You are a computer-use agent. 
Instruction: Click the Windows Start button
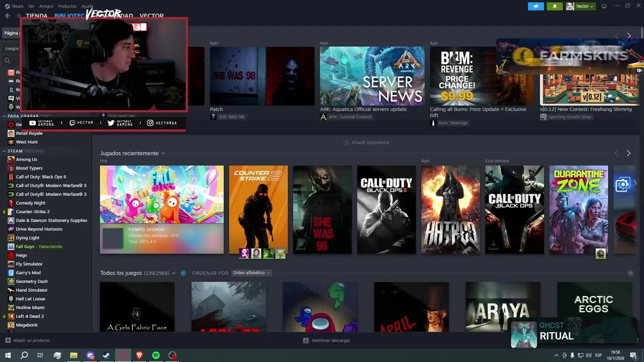8,355
